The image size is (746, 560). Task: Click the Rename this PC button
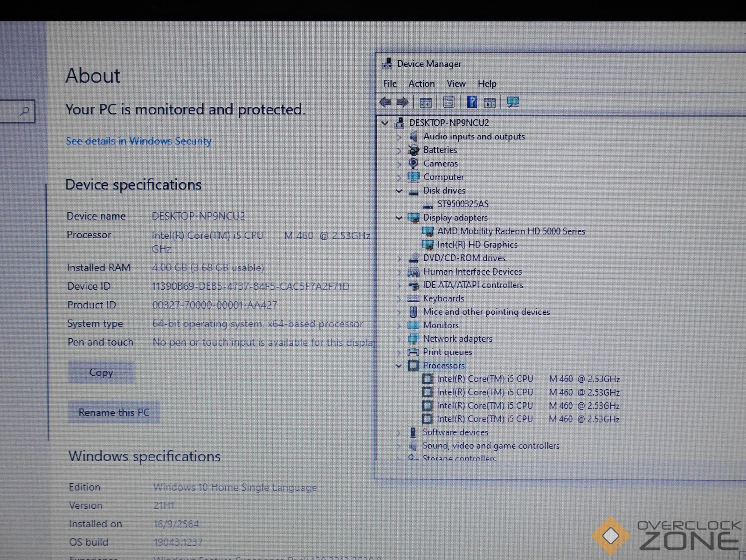click(x=114, y=412)
